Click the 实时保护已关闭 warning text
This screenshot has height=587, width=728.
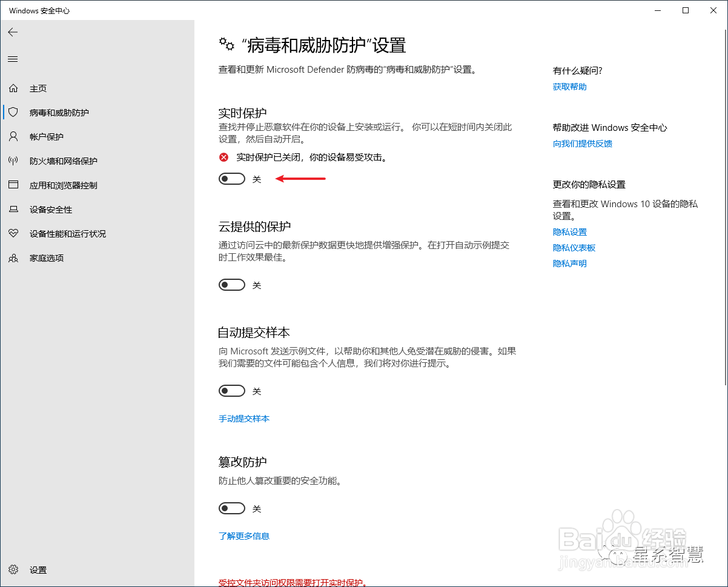click(311, 158)
